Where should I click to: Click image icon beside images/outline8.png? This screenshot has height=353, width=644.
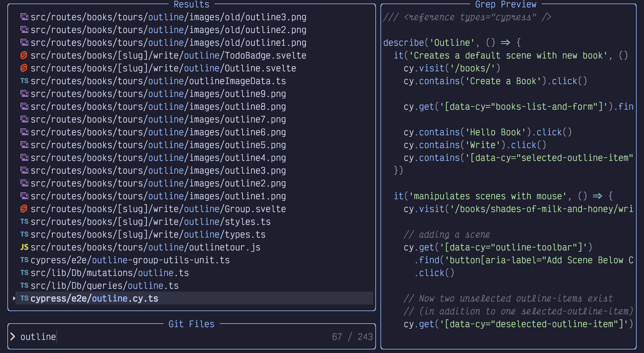[24, 106]
